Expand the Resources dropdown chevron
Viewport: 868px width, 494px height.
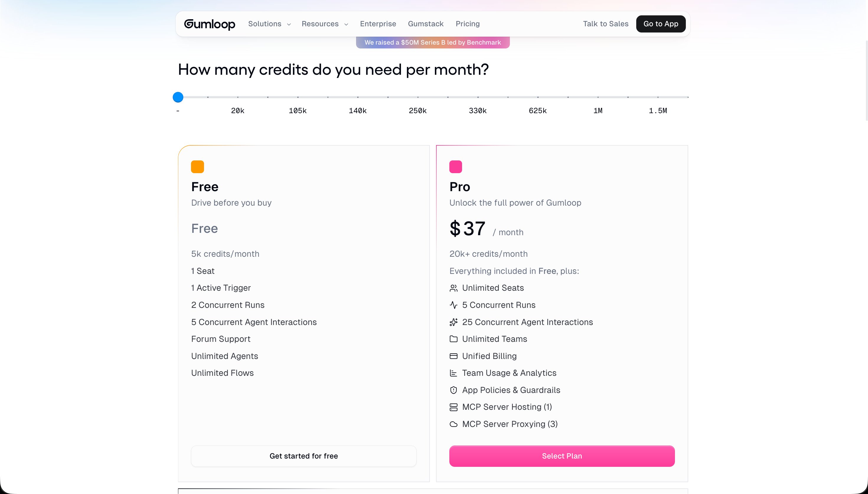pos(346,25)
